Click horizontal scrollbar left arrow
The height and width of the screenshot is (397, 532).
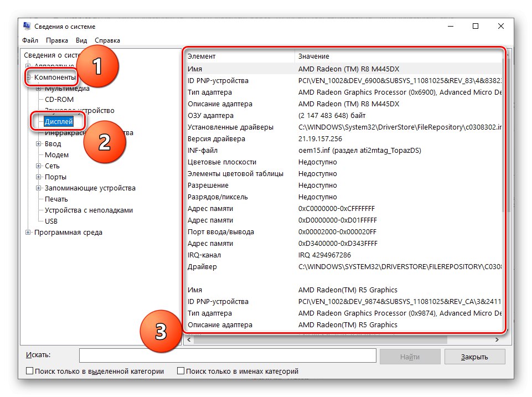tap(189, 339)
